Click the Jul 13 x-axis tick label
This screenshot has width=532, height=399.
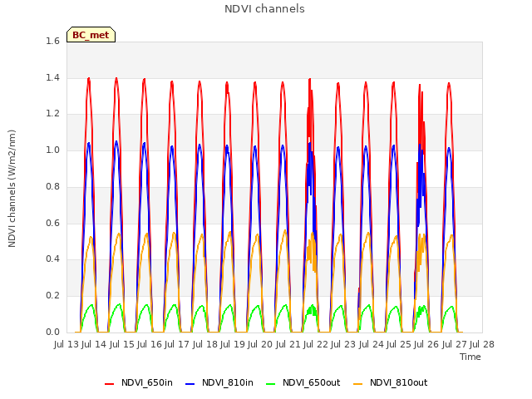pos(66,344)
